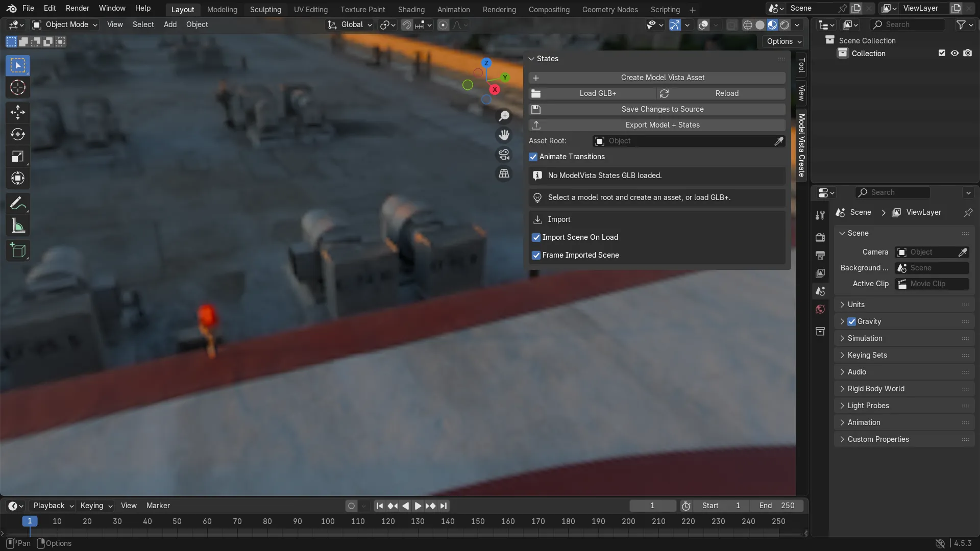Click the End frame 250 field
The image size is (980, 551).
776,506
